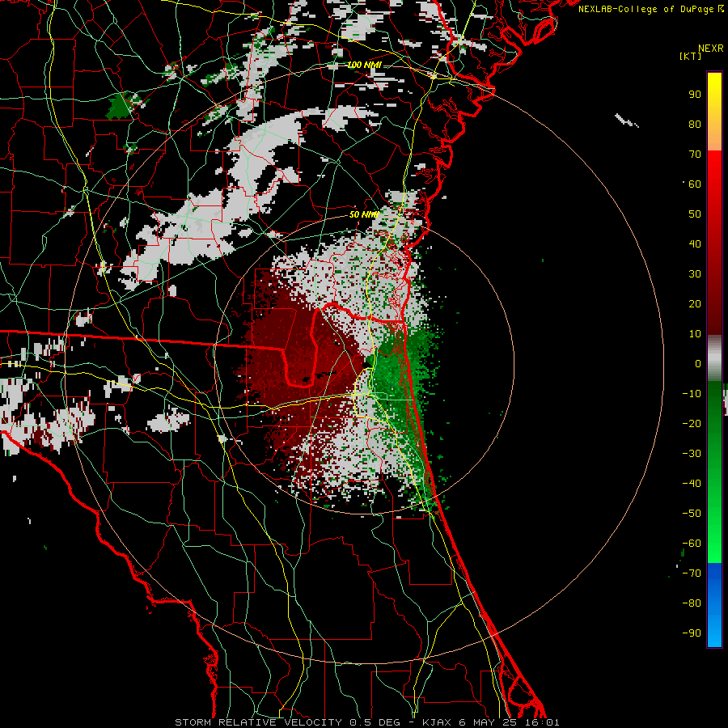Click the Storm Relative Velocity caption text
The height and width of the screenshot is (728, 728).
point(367,722)
